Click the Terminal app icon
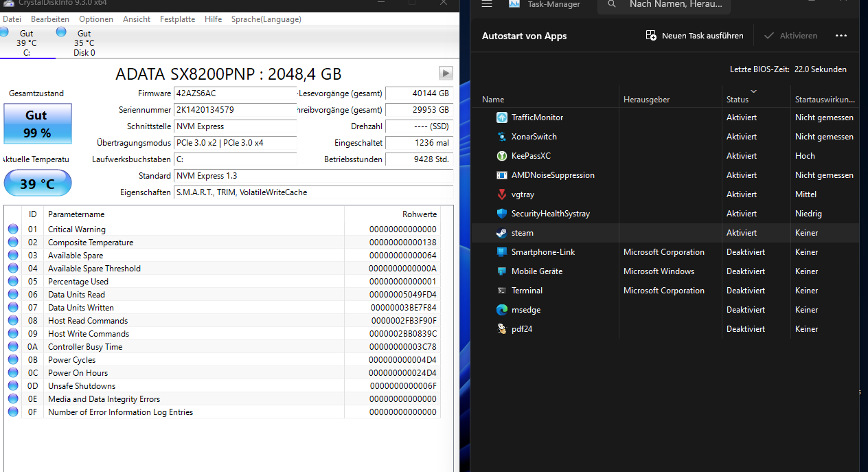This screenshot has width=868, height=472. pyautogui.click(x=501, y=291)
